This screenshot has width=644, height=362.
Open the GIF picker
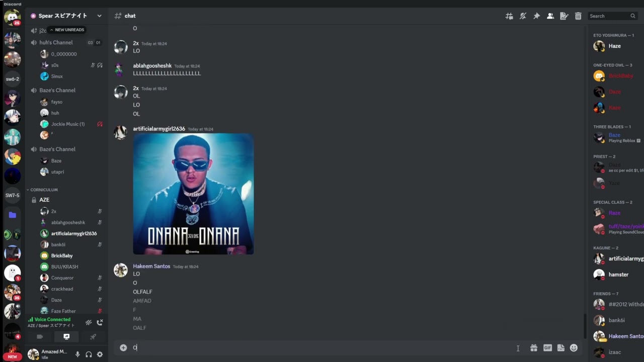point(547,347)
